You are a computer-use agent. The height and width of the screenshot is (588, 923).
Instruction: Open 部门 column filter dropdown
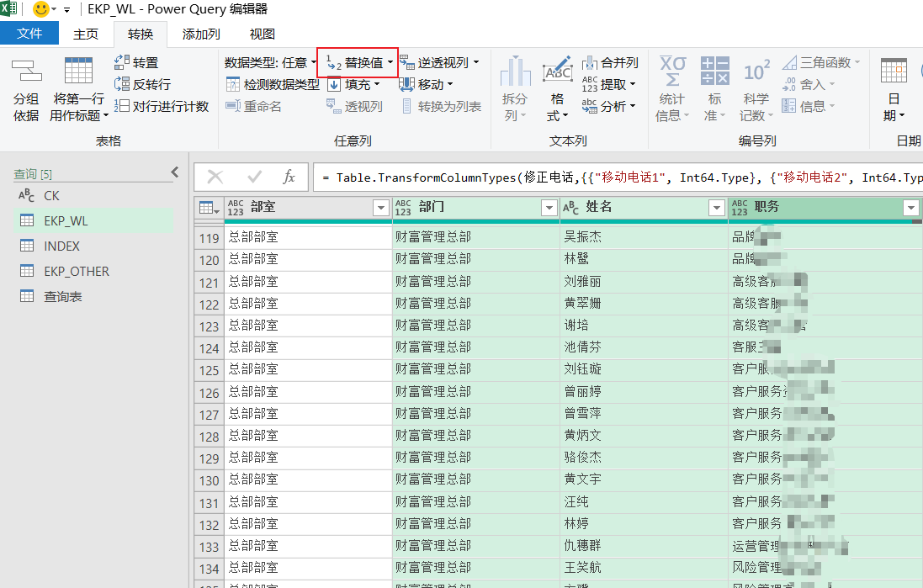pyautogui.click(x=549, y=207)
